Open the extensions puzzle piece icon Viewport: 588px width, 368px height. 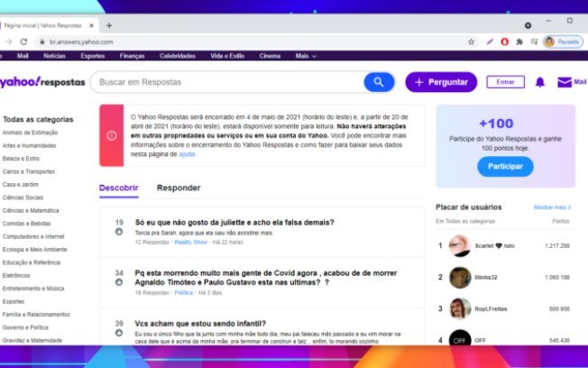(x=519, y=41)
